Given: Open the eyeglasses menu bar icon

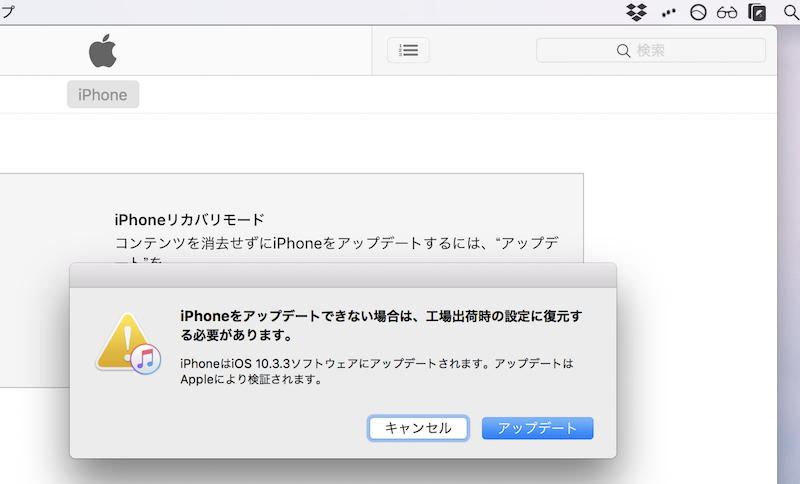Looking at the screenshot, I should [728, 13].
